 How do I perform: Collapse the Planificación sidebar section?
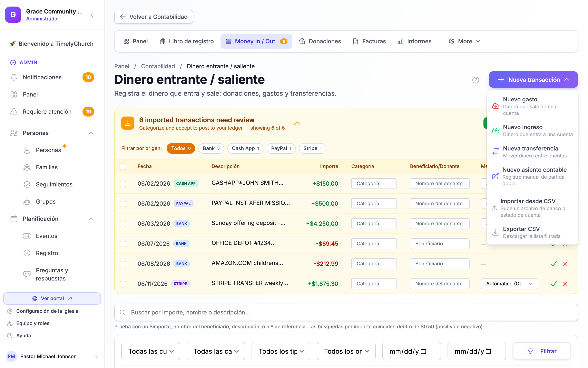click(91, 219)
